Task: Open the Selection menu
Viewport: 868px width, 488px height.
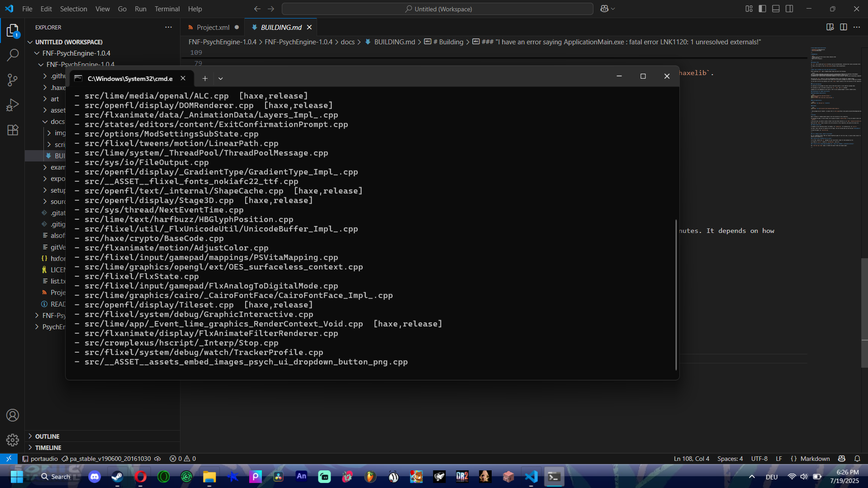Action: click(74, 9)
